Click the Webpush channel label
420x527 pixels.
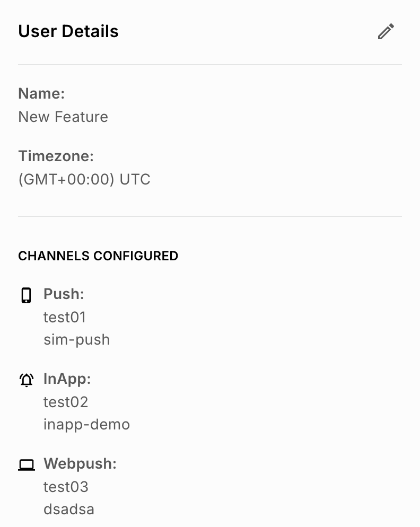coord(80,464)
